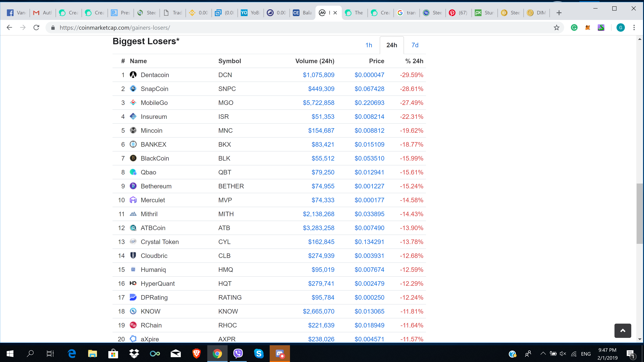The width and height of the screenshot is (644, 362).
Task: Toggle the taskbar volume mute icon
Action: (563, 353)
